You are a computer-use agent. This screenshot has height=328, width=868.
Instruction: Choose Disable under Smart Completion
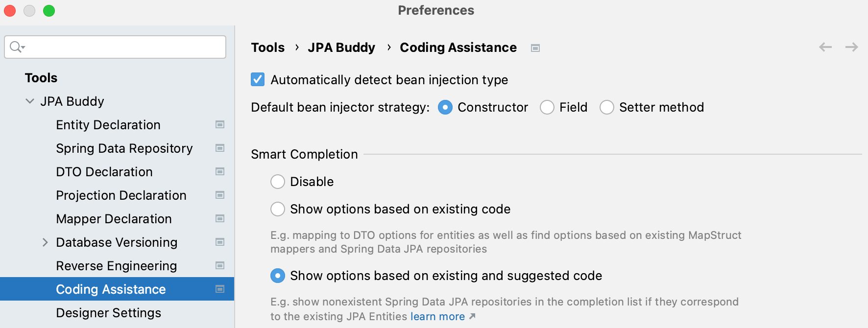tap(278, 182)
